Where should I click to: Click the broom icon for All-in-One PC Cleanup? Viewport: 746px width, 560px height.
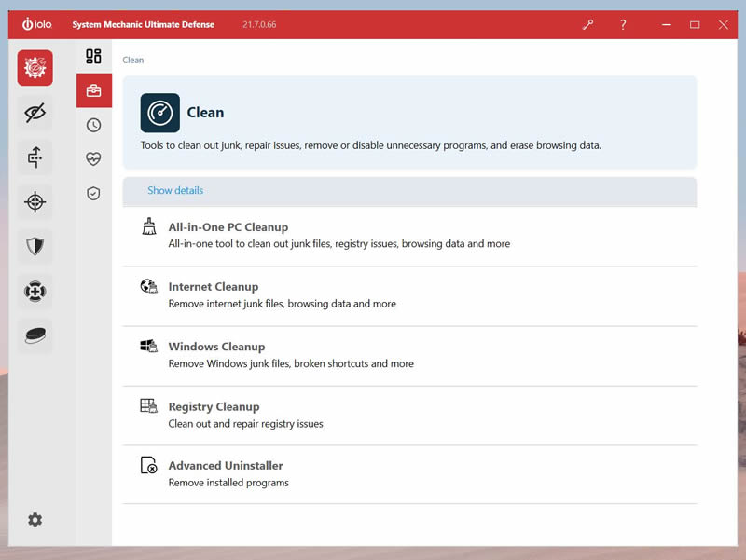(x=149, y=226)
